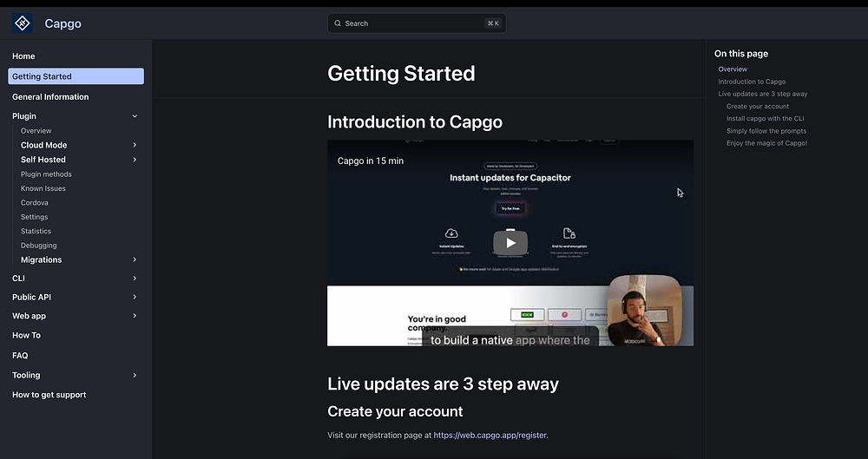Screen dimensions: 868x459
Task: Open General Information page
Action: click(50, 97)
